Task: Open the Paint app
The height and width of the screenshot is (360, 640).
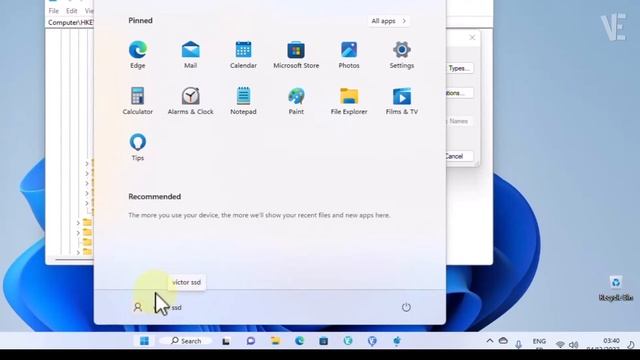Action: point(296,100)
